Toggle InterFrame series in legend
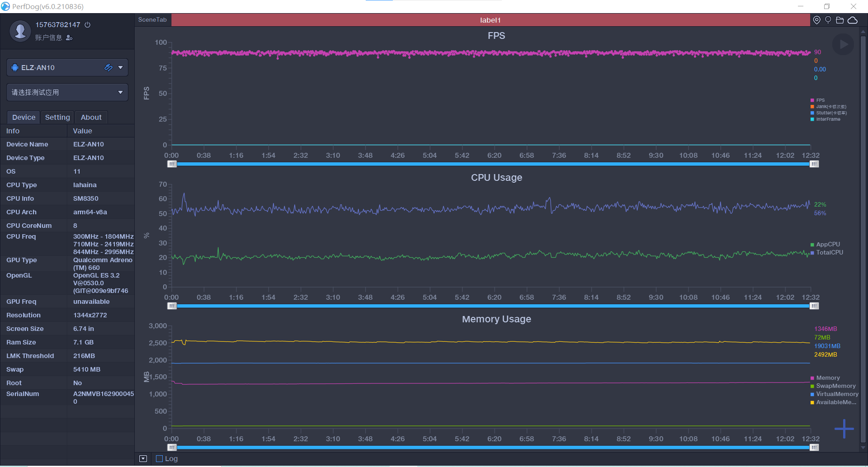 [x=826, y=119]
